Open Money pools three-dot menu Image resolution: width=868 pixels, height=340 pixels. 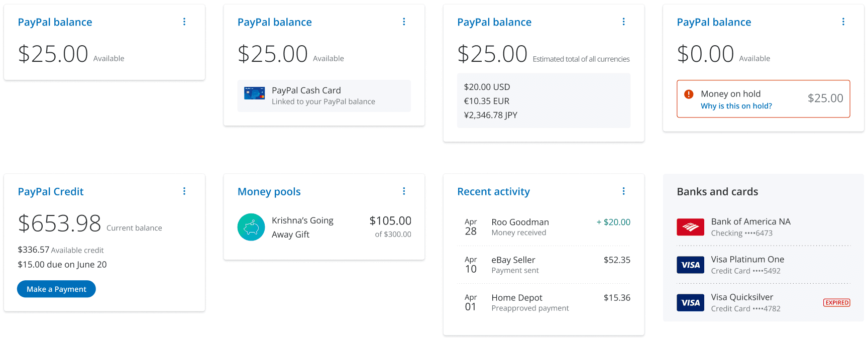click(404, 191)
